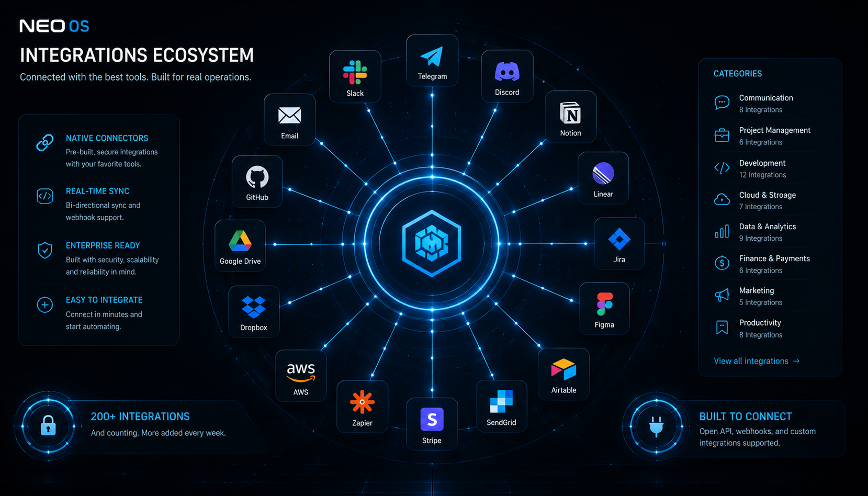868x496 pixels.
Task: Select the Marketing category
Action: click(769, 296)
